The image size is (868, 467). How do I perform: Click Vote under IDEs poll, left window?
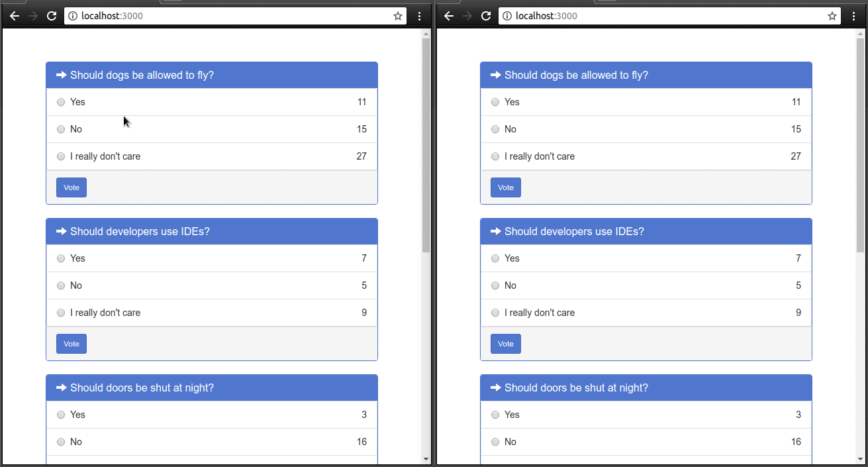pos(72,344)
